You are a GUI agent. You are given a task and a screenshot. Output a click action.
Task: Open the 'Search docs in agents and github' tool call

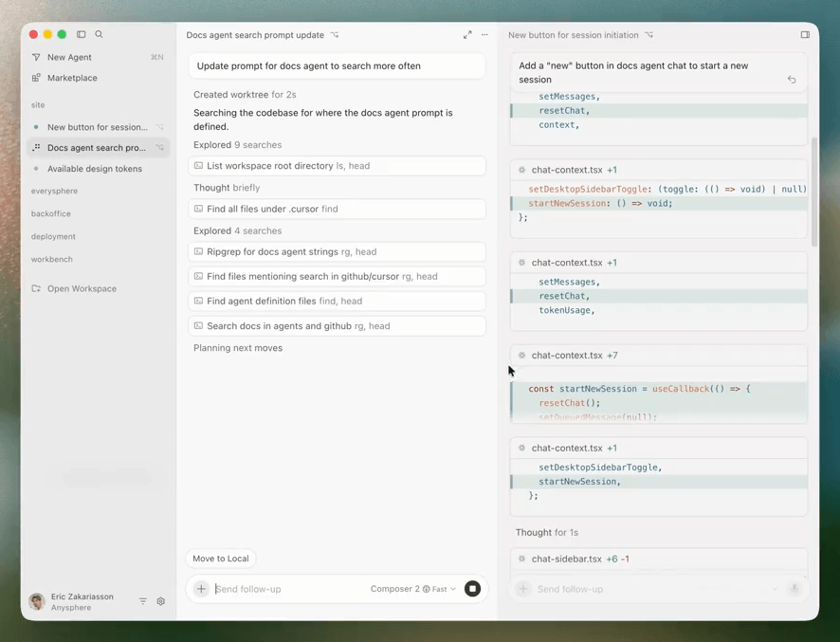[337, 326]
